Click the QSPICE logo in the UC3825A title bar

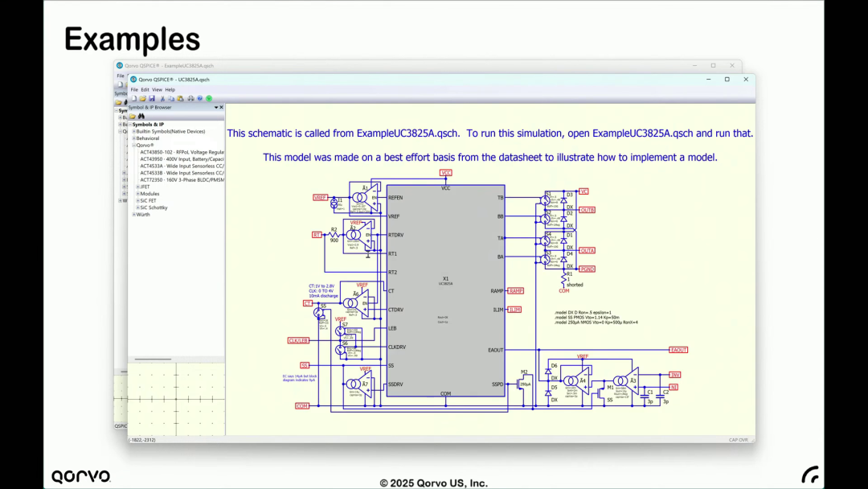[133, 80]
